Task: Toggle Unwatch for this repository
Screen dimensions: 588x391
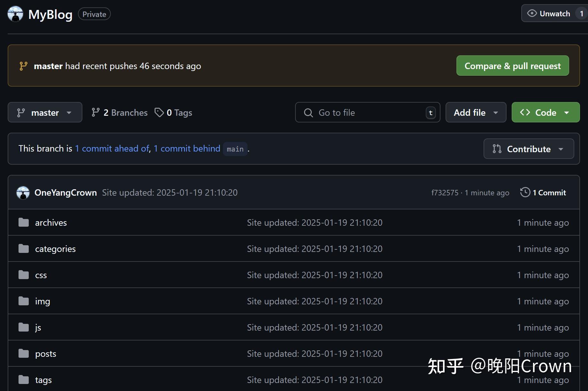Action: [549, 14]
